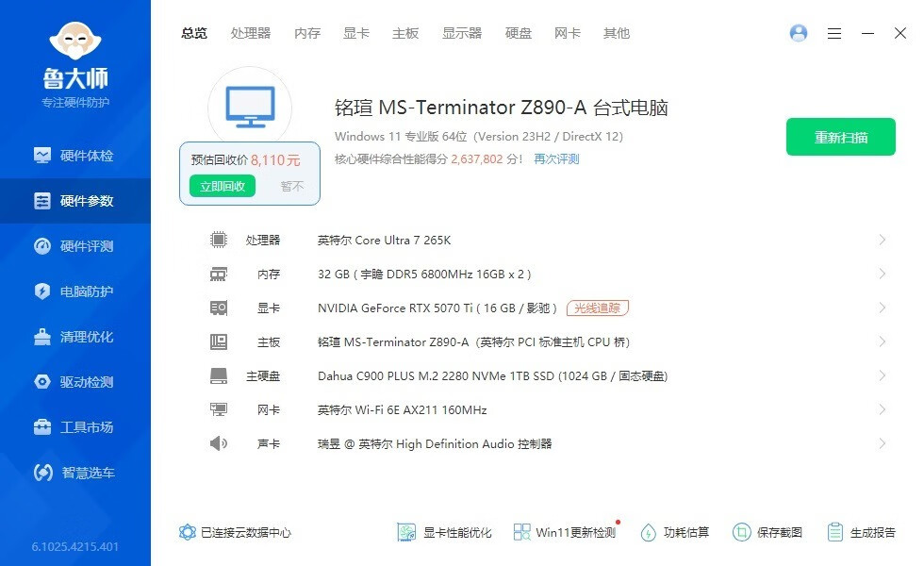Expand the 处理器 row chevron

click(x=883, y=240)
